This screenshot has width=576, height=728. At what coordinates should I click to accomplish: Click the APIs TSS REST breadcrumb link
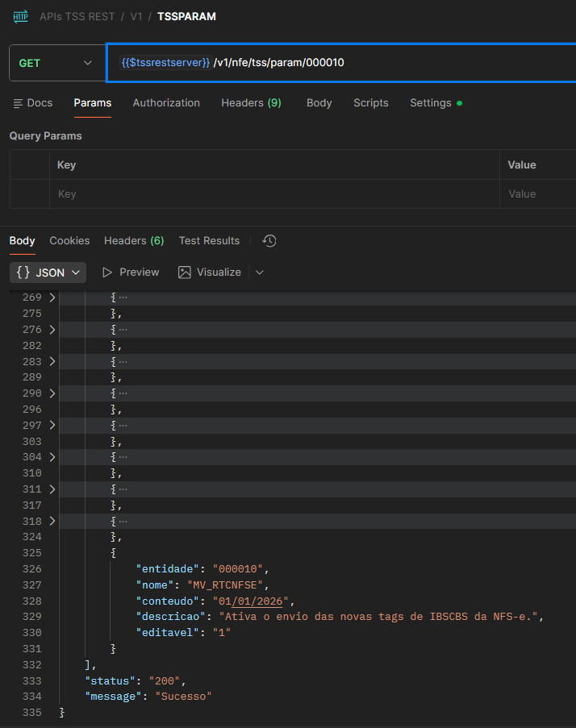(x=77, y=16)
